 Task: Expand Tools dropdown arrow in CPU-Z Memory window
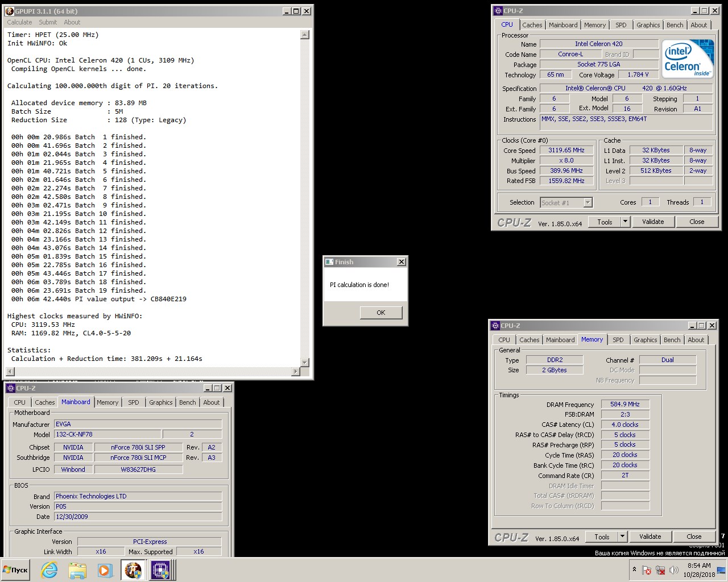[x=622, y=537]
